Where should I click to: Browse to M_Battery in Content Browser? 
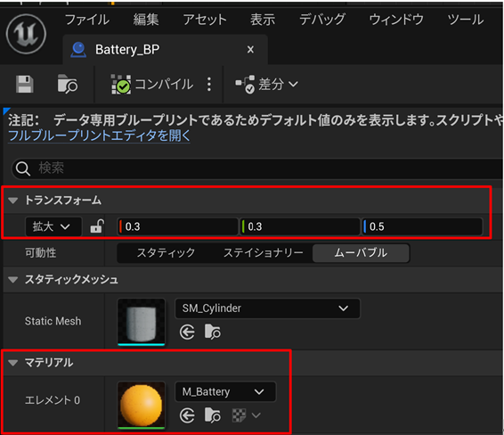[213, 415]
